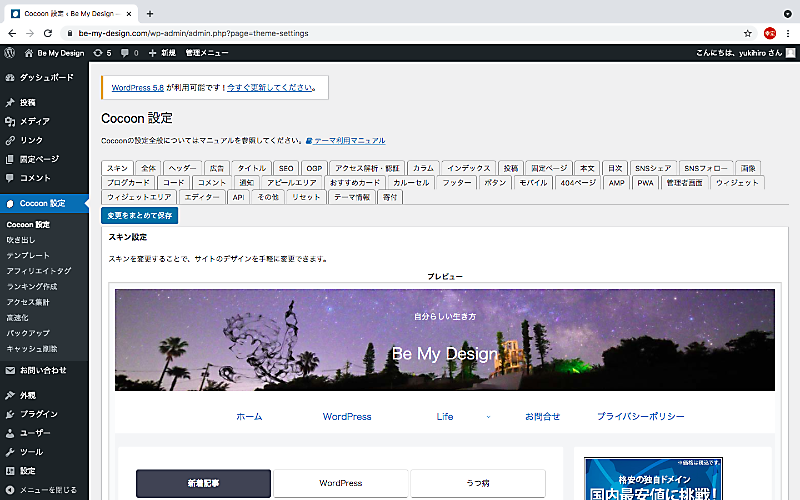Open the 外観 appearance menu
800x500 pixels.
(28, 395)
